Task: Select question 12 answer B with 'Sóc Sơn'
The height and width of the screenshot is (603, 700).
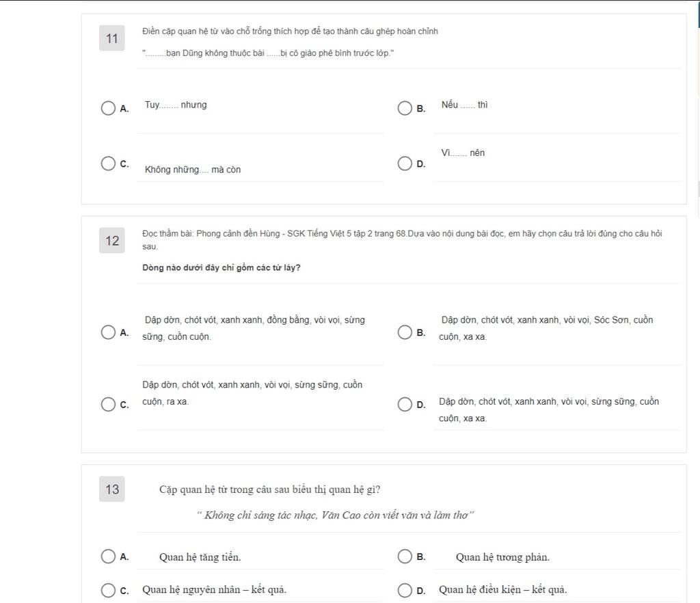Action: (x=405, y=332)
